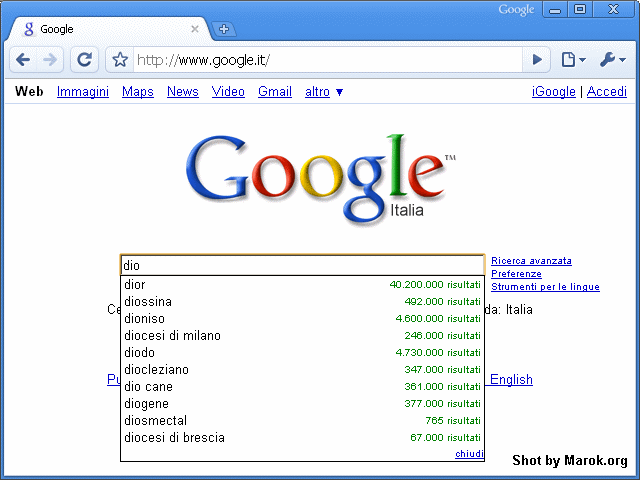Minimize the browser window
The height and width of the screenshot is (480, 640).
(555, 10)
